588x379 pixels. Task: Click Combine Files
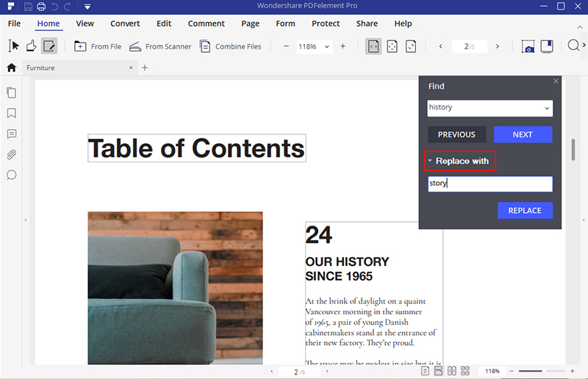tap(230, 46)
